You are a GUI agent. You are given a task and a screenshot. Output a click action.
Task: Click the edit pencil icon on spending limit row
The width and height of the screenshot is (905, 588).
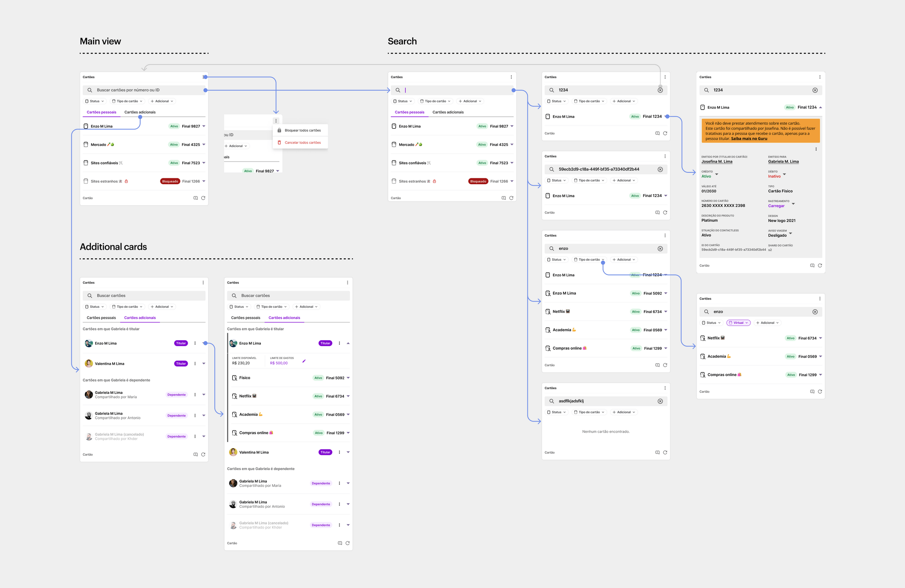click(304, 361)
